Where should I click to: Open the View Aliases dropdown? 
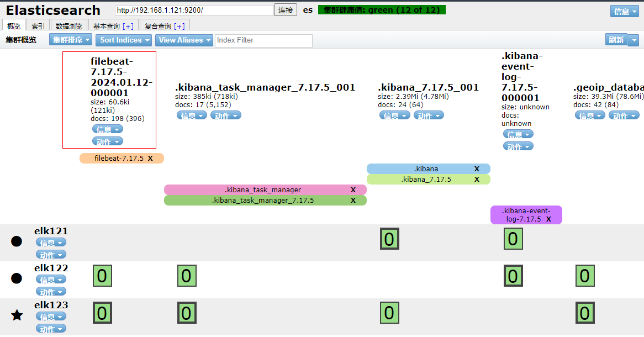click(x=184, y=40)
